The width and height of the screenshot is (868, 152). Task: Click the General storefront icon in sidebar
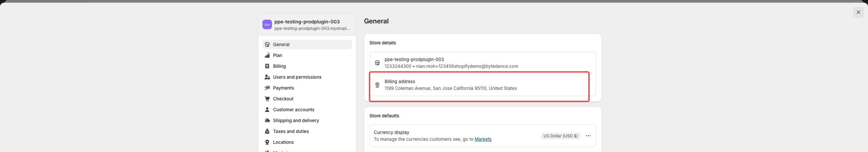(267, 44)
